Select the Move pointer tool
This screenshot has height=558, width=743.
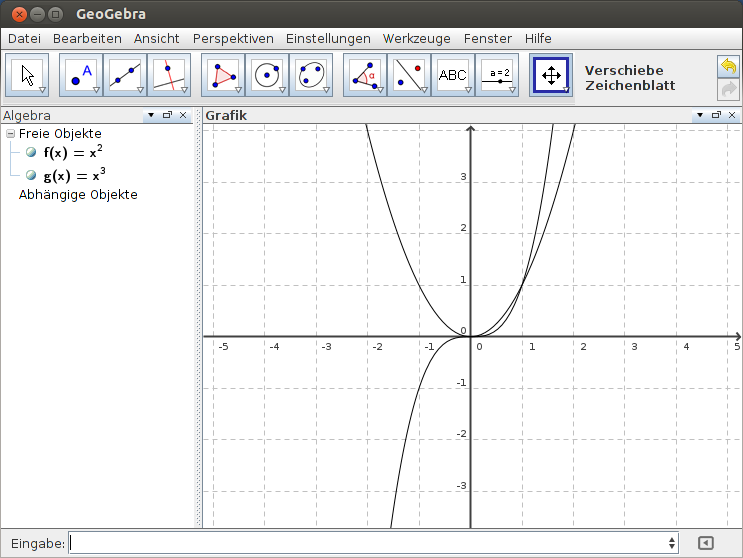click(x=27, y=75)
